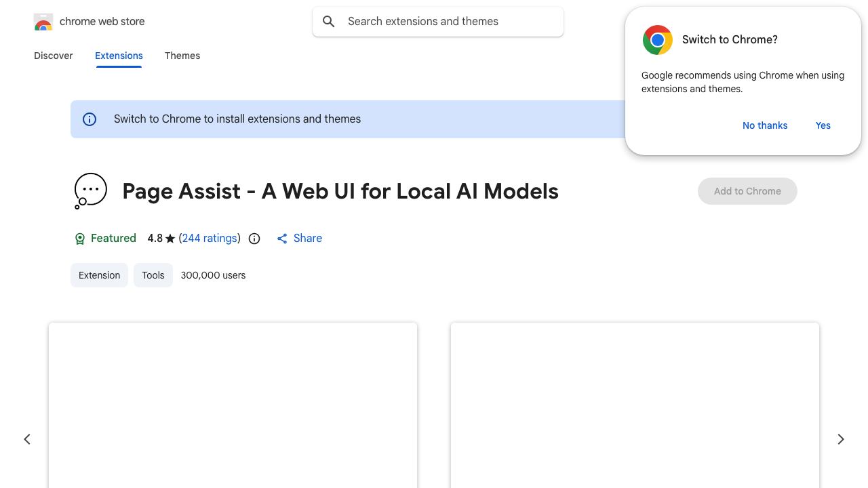Click the chrome web store title
This screenshot has height=488, width=868.
pos(102,22)
